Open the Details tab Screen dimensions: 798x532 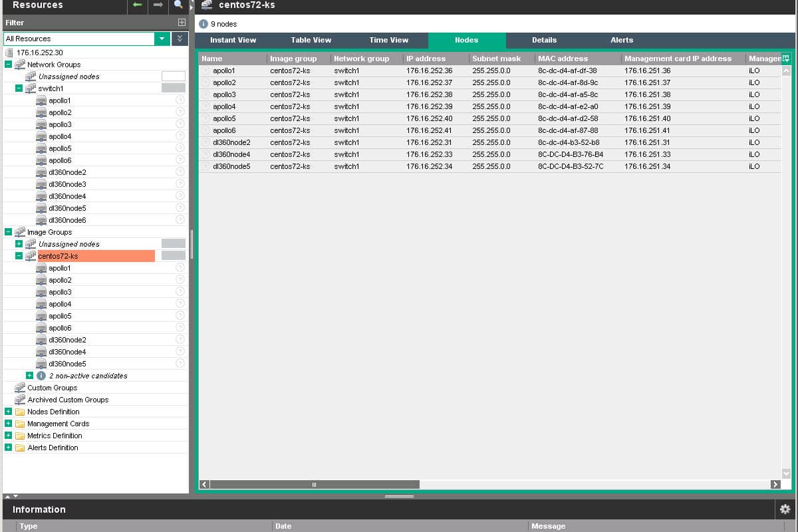click(x=544, y=40)
